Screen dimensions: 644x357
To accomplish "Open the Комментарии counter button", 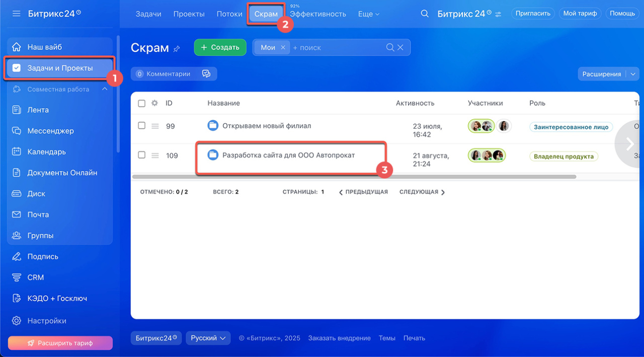I will pos(164,74).
